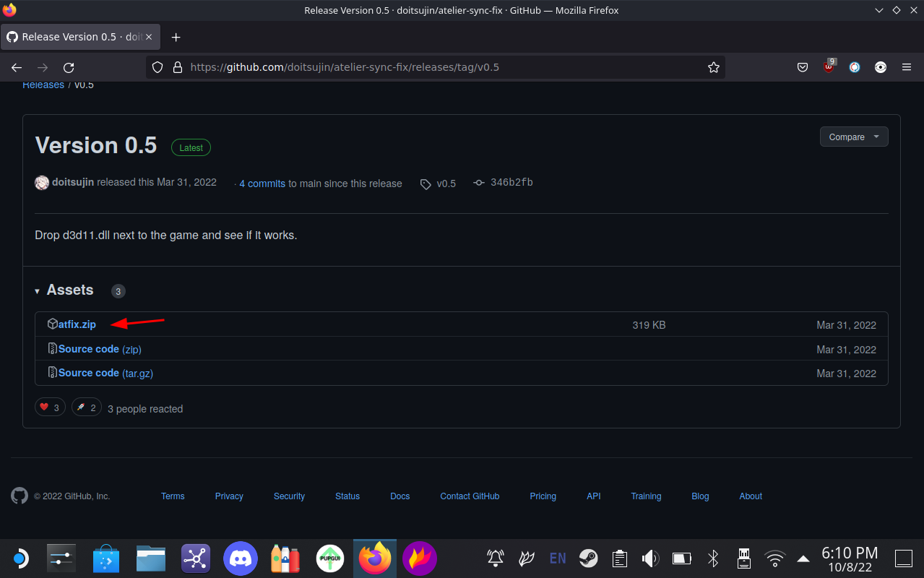Screen dimensions: 924x578
Task: Open Bluetooth settings in tray
Action: click(x=713, y=558)
